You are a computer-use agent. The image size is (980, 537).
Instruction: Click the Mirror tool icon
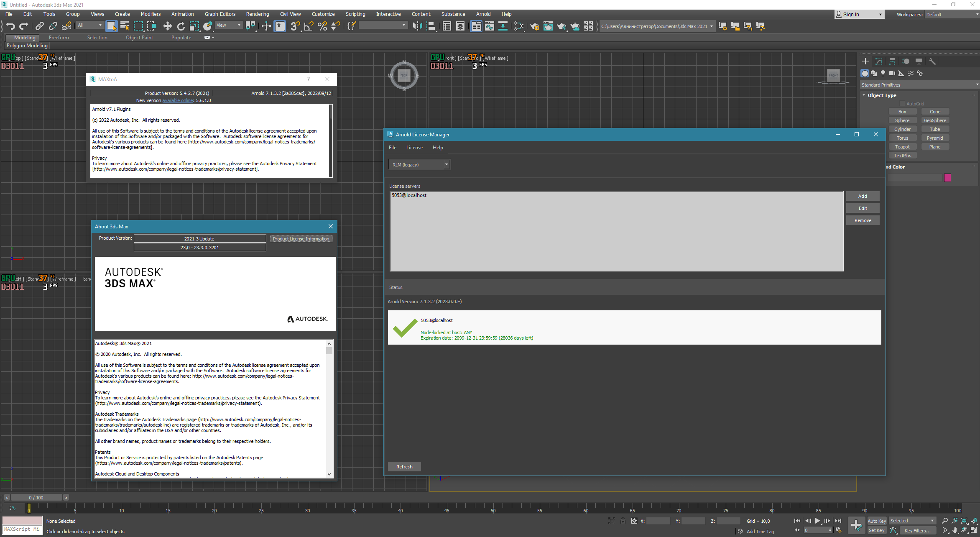(x=417, y=26)
